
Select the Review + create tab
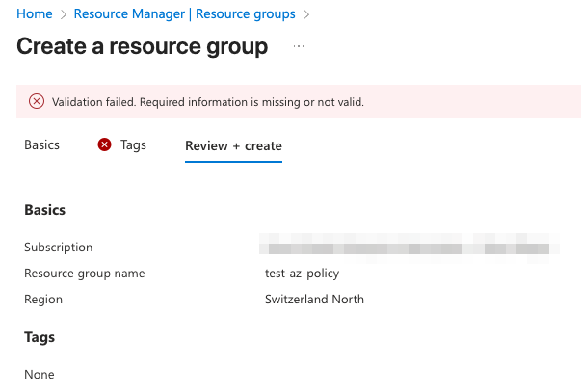[233, 146]
